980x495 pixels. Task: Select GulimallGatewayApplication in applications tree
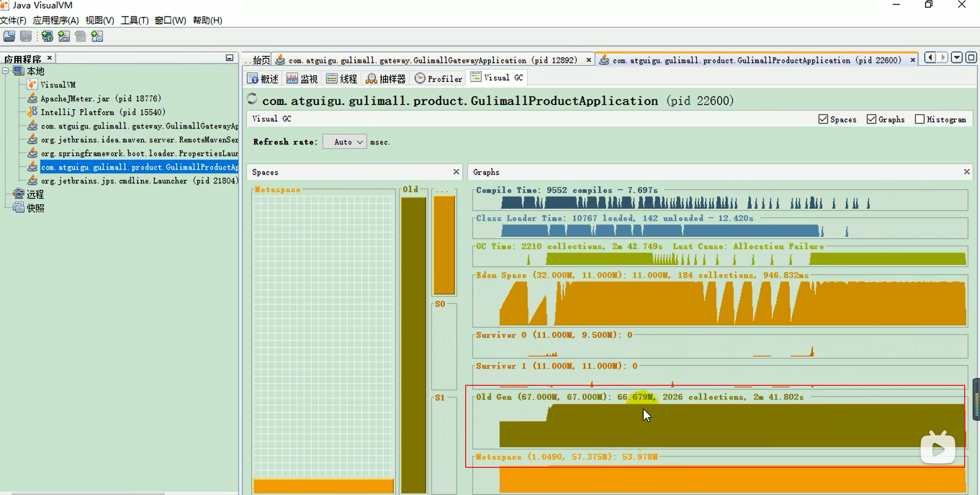point(139,126)
